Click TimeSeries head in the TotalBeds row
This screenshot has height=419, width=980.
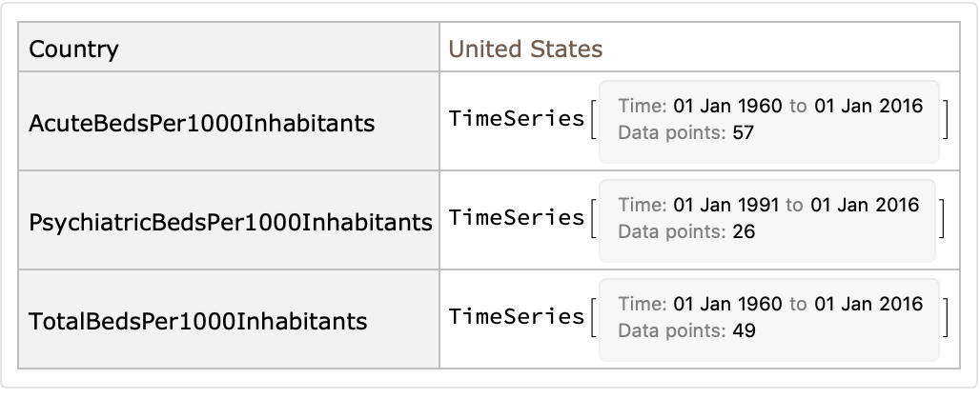[x=516, y=317]
